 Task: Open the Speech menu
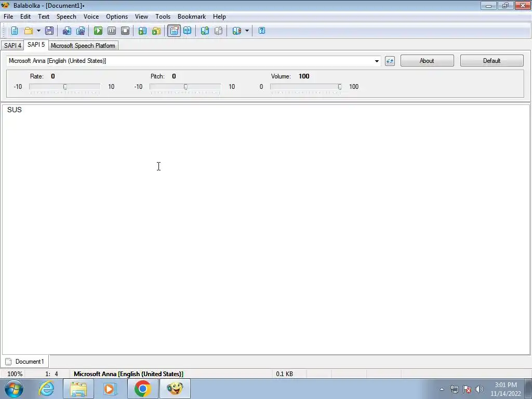[x=66, y=17]
